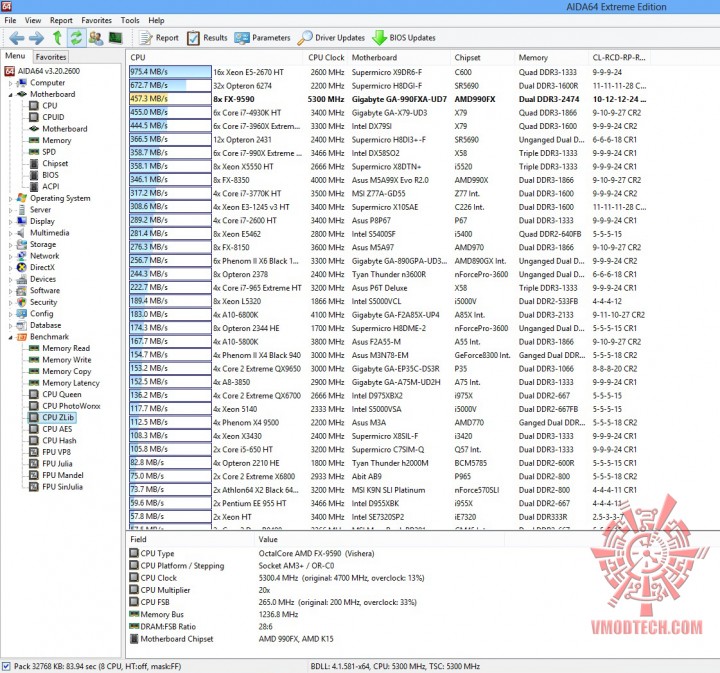Sort by Motherboard column header
720x673 pixels.
pyautogui.click(x=399, y=57)
